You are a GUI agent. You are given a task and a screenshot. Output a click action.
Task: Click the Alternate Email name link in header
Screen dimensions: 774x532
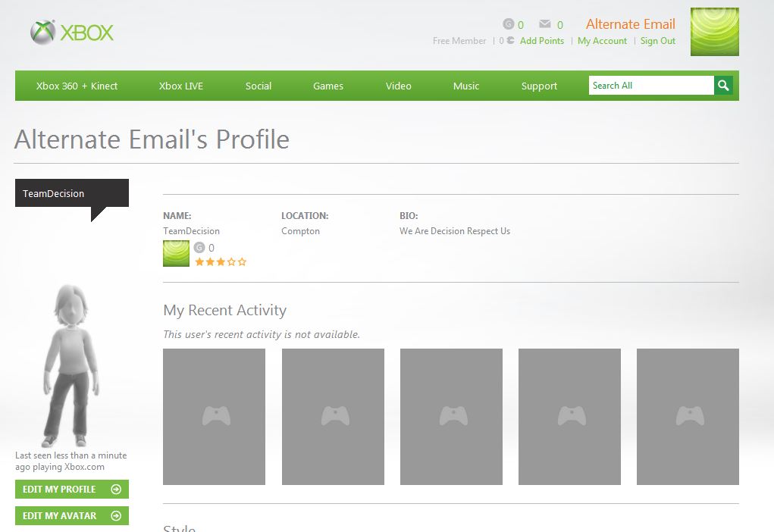coord(631,24)
